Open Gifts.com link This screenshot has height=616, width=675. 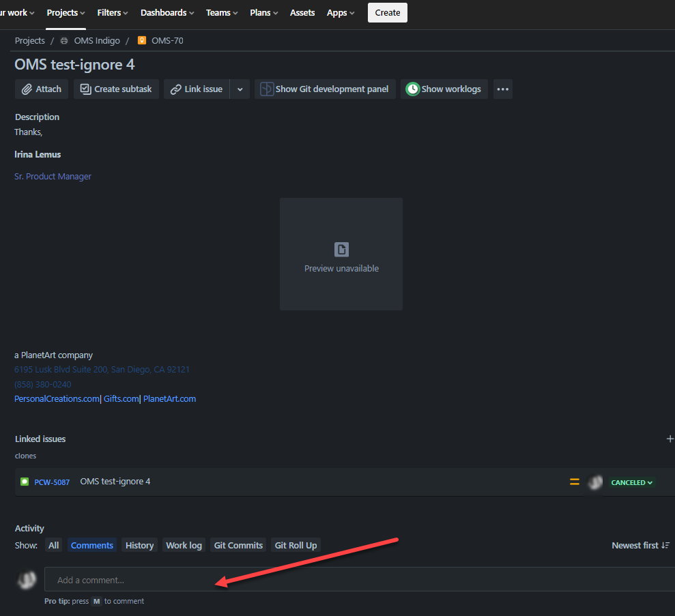121,399
